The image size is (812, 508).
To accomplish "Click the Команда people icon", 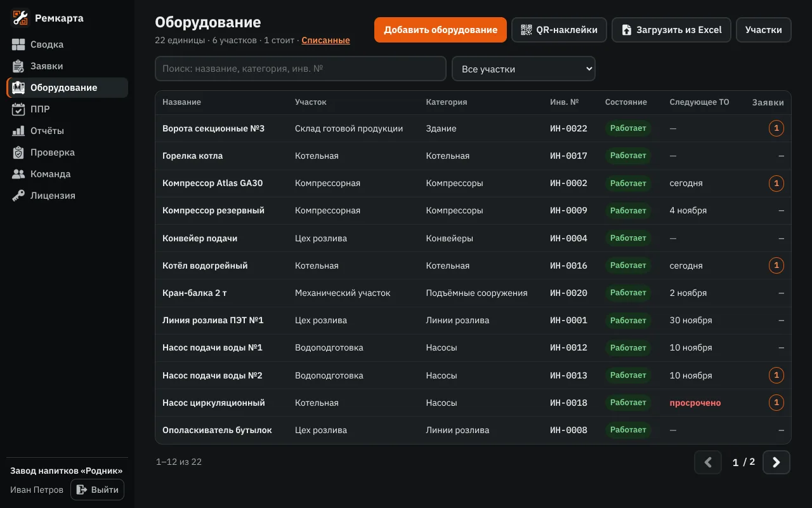I will (18, 174).
